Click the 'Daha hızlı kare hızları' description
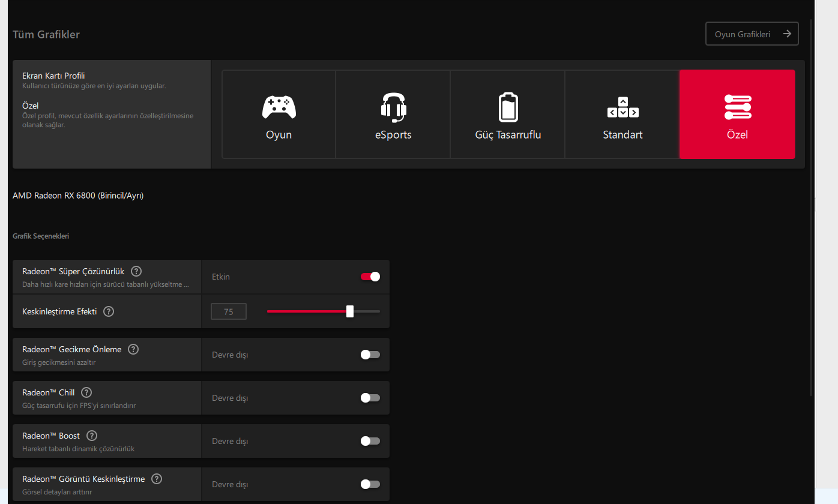This screenshot has height=504, width=838. coord(106,284)
